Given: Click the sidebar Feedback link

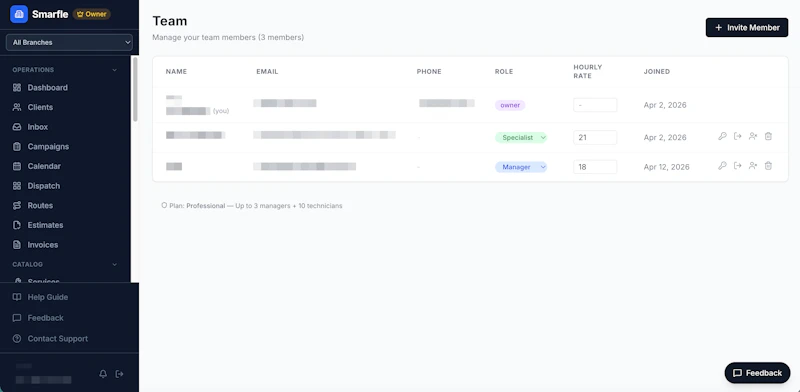Looking at the screenshot, I should pos(45,318).
